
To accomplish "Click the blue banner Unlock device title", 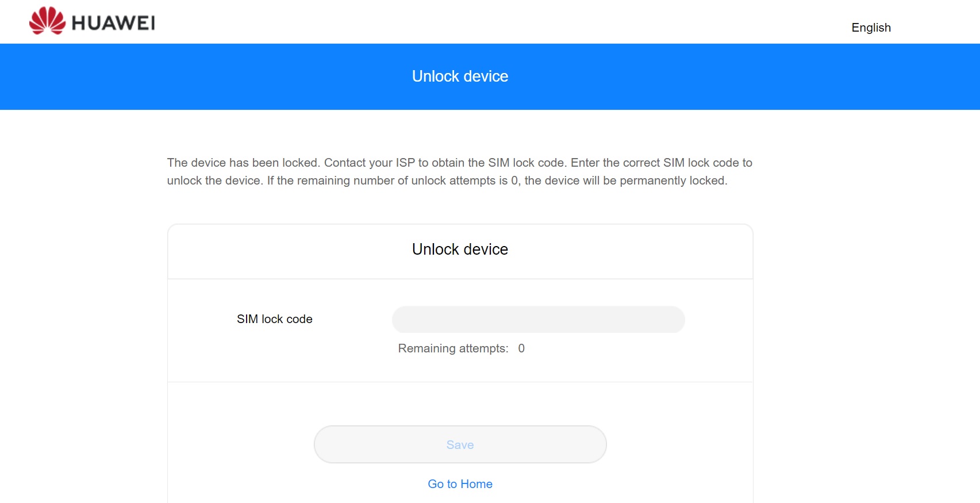I will coord(460,76).
